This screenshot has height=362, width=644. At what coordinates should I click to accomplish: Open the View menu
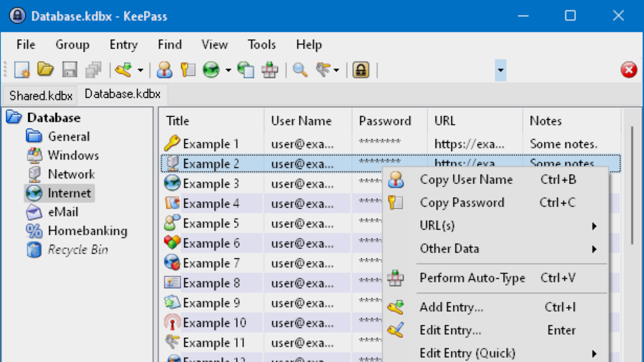[215, 45]
